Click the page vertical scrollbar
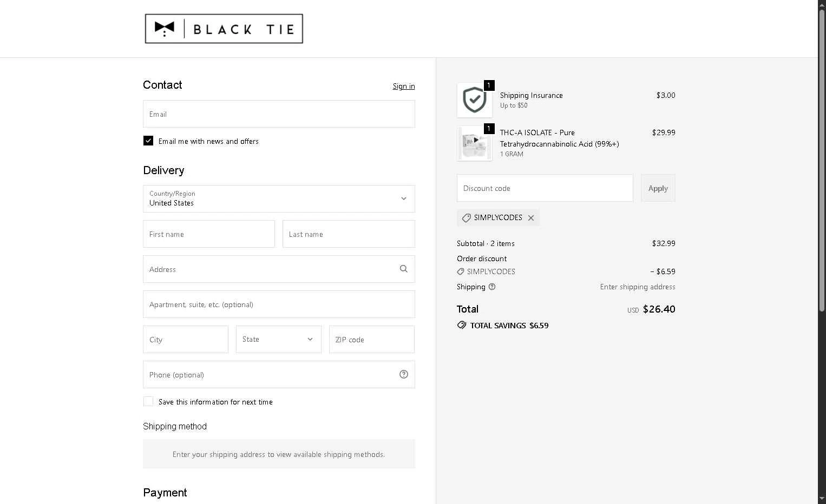This screenshot has width=826, height=504. (822, 160)
